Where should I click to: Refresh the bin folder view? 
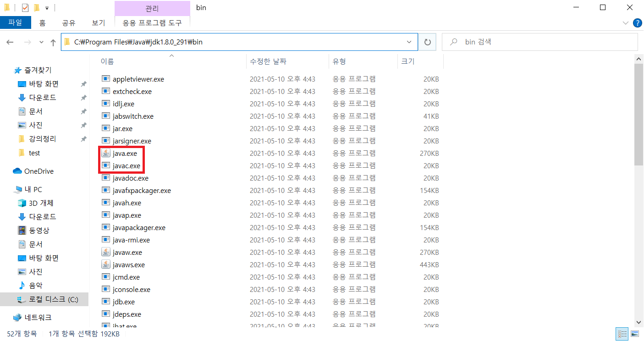(x=428, y=42)
